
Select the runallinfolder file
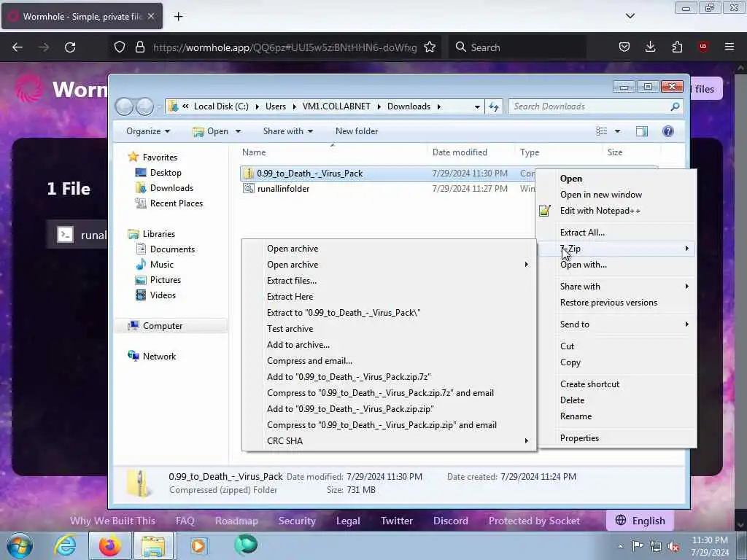[x=283, y=189]
